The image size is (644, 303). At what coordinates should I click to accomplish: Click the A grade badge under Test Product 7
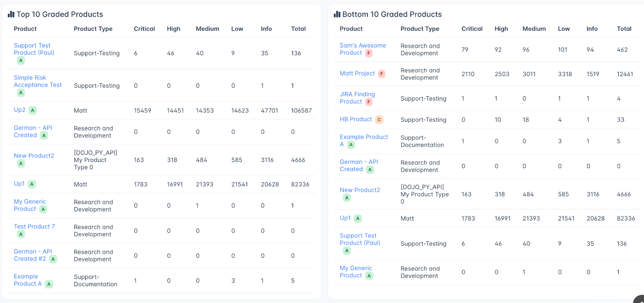[x=21, y=234]
